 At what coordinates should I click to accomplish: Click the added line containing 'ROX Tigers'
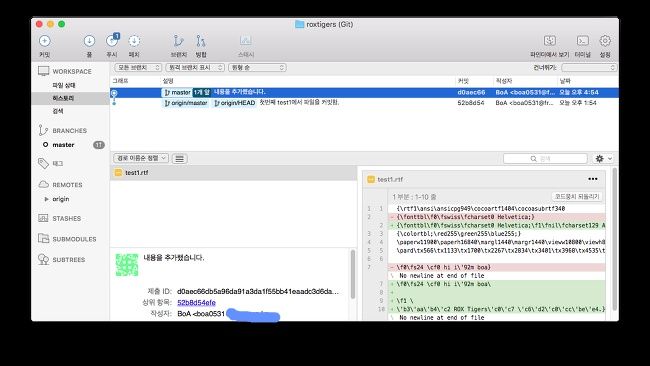[x=496, y=309]
